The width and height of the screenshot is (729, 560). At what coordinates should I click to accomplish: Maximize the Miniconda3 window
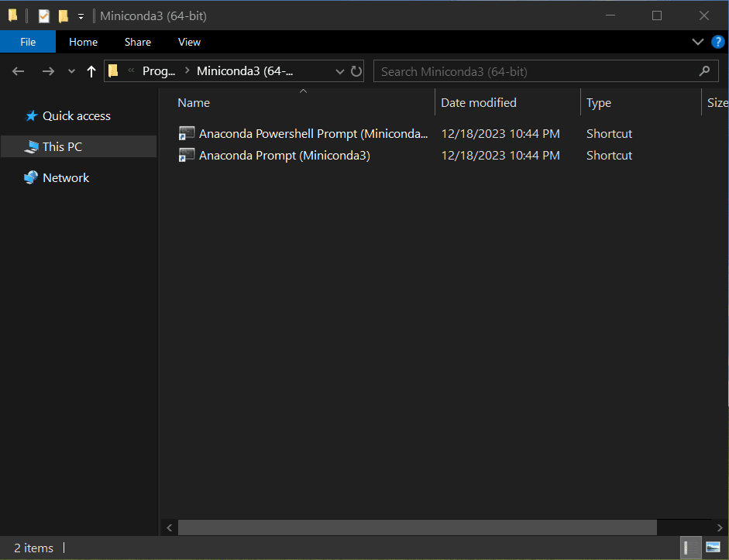[656, 15]
